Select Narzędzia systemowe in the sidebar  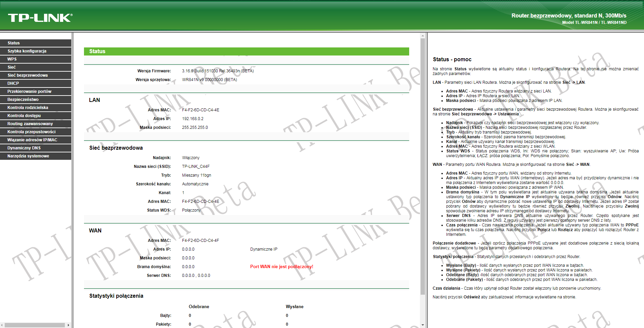pyautogui.click(x=36, y=156)
